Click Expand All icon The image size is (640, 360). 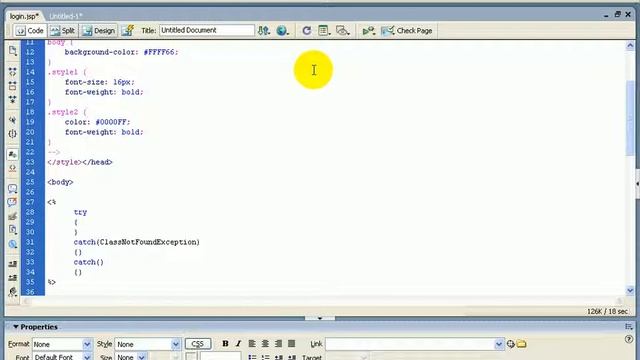pyautogui.click(x=13, y=100)
